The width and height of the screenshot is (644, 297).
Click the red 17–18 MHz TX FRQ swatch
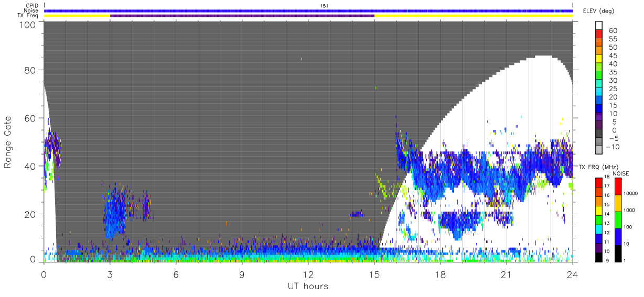[x=599, y=182]
